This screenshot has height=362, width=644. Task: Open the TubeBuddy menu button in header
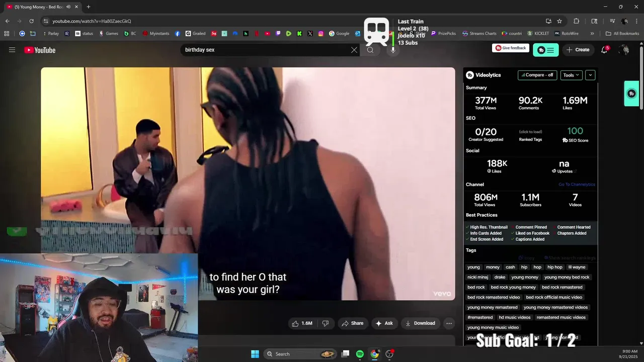coord(546,50)
